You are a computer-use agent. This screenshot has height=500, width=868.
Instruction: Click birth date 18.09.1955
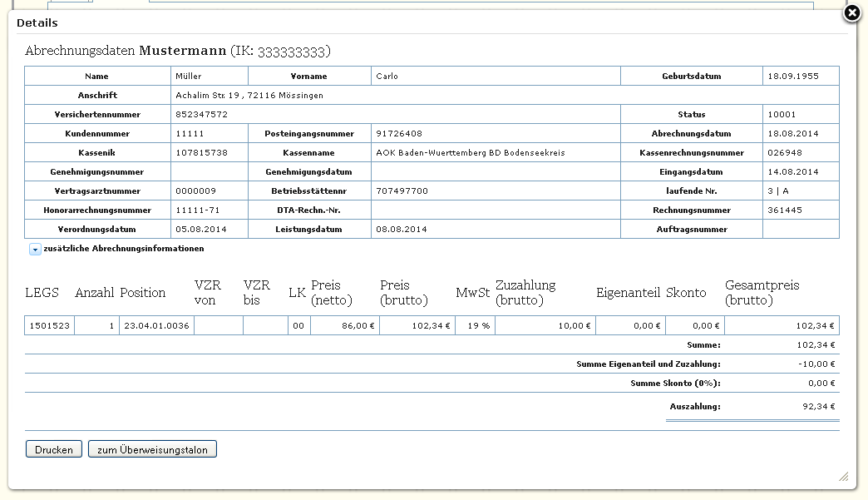(793, 77)
